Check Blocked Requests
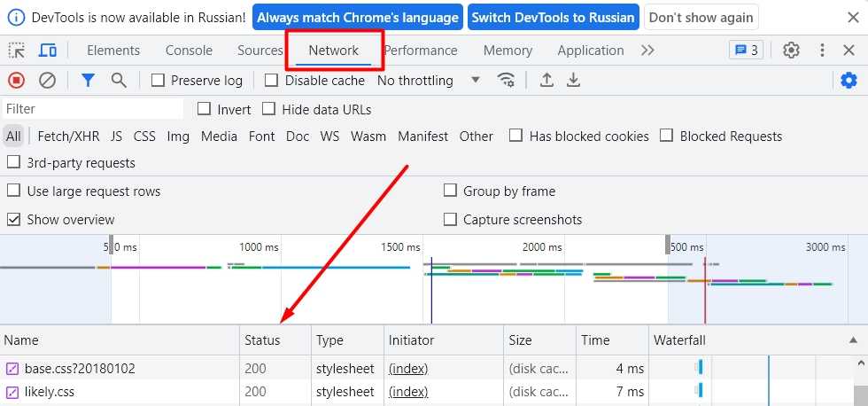This screenshot has width=868, height=406. (666, 136)
